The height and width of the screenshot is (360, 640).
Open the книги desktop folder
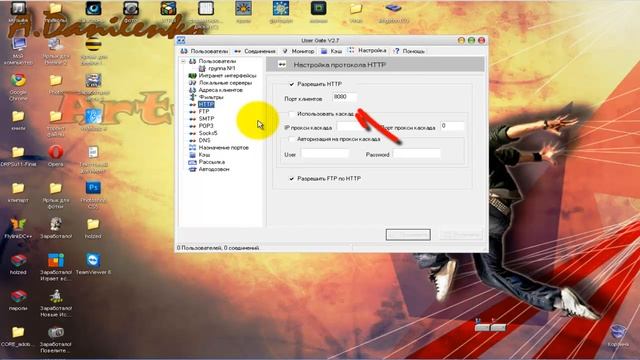point(18,116)
